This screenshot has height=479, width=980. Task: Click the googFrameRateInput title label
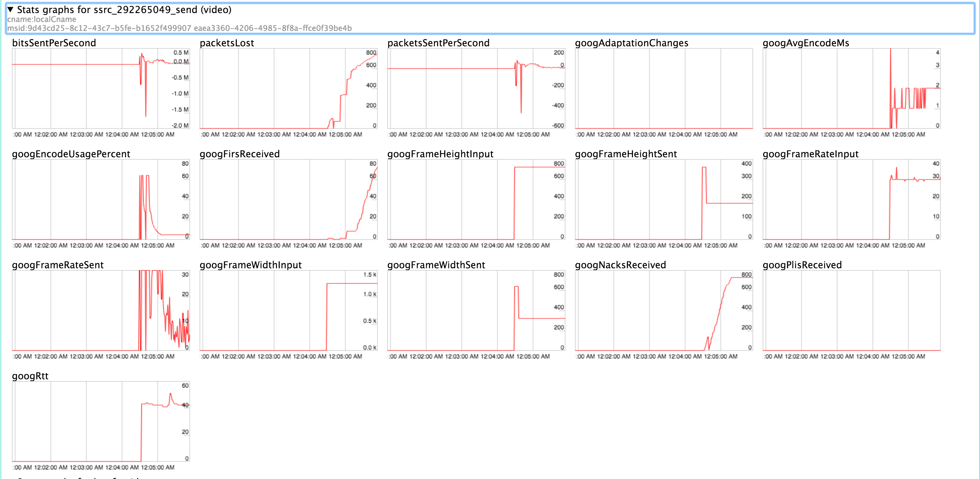pyautogui.click(x=810, y=154)
